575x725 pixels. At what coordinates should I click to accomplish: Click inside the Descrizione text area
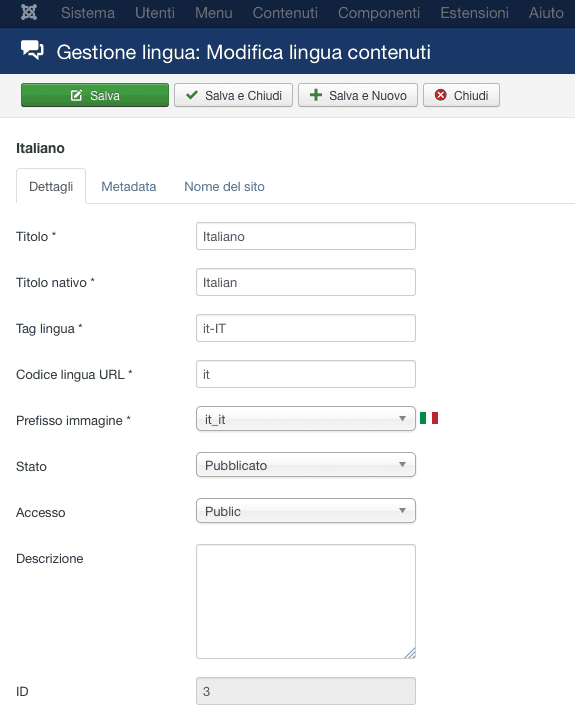coord(306,601)
